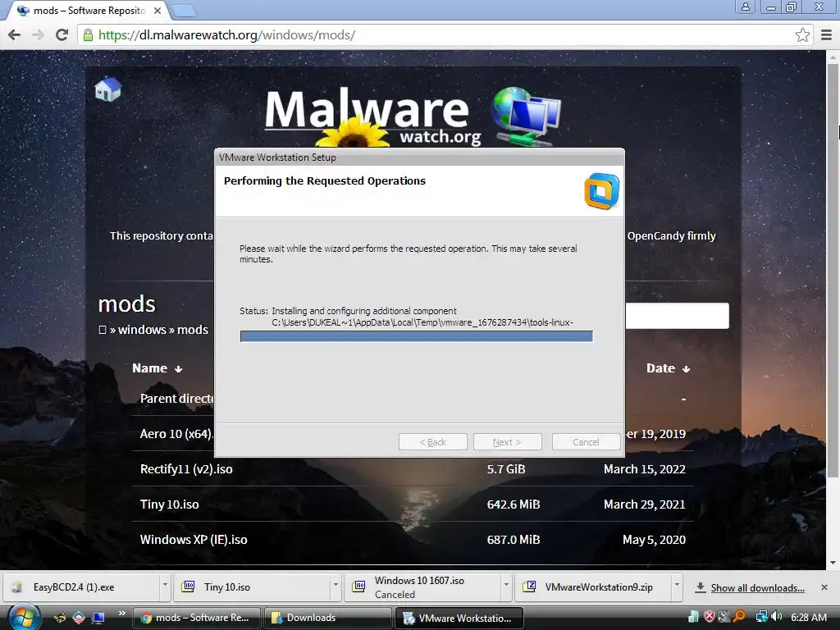Click the March 29, 2021 date cell
The image size is (840, 630).
[x=645, y=504]
